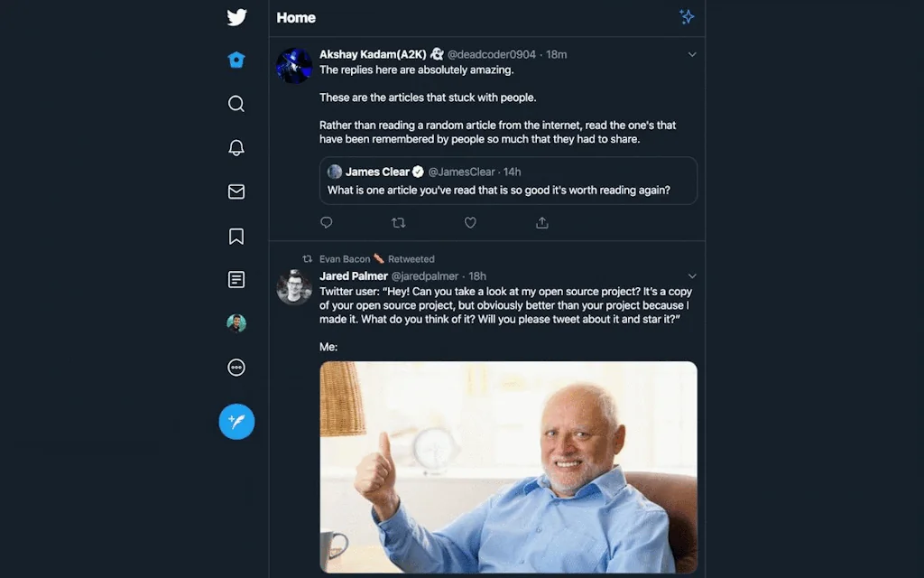Screen dimensions: 924x578
Task: Open the Lists icon
Action: click(x=236, y=280)
